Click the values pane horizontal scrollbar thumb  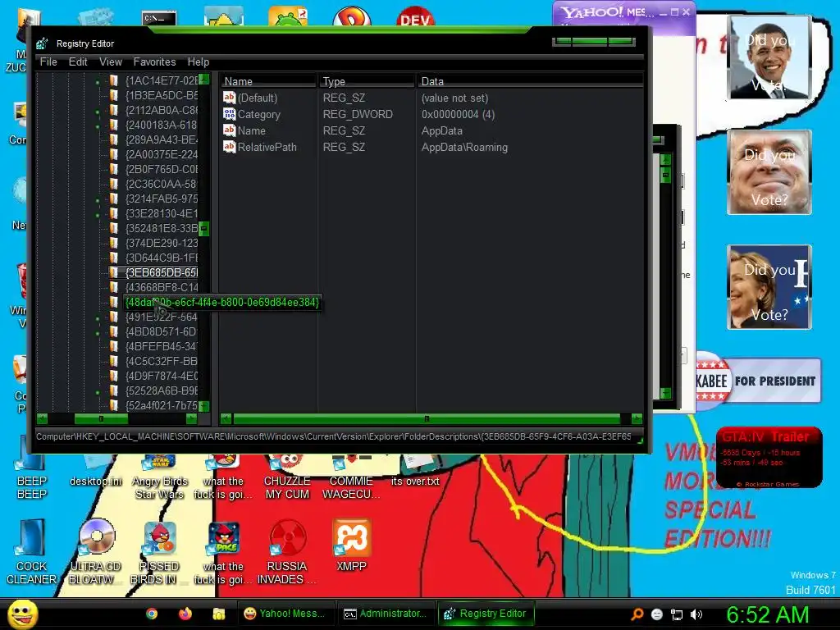point(427,418)
